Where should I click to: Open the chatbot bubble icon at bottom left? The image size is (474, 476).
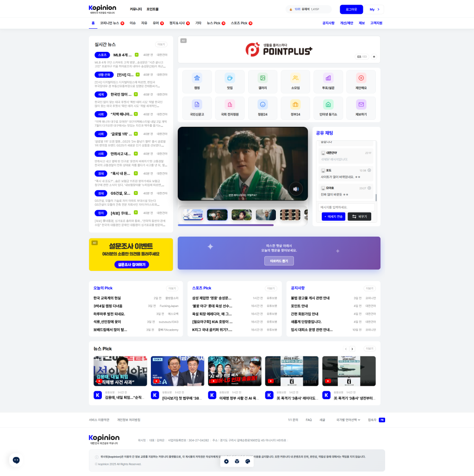point(16,460)
